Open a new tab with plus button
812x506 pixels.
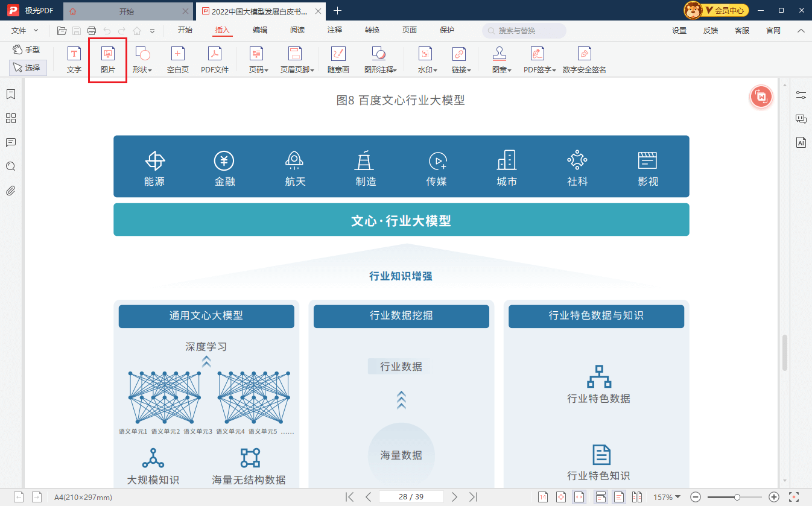click(x=337, y=11)
